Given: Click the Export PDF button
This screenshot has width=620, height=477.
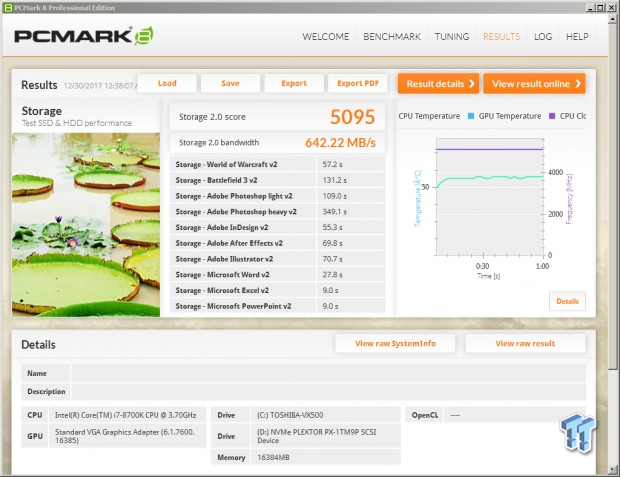Looking at the screenshot, I should pyautogui.click(x=357, y=83).
